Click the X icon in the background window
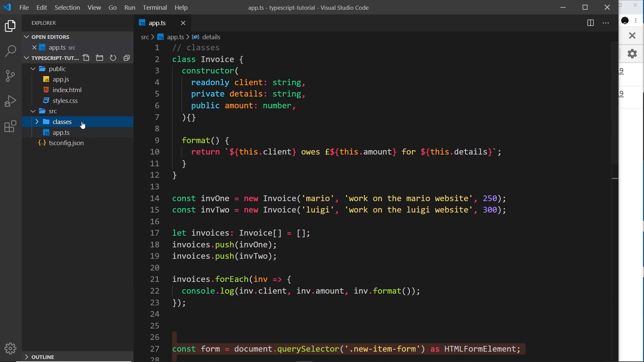 click(632, 36)
